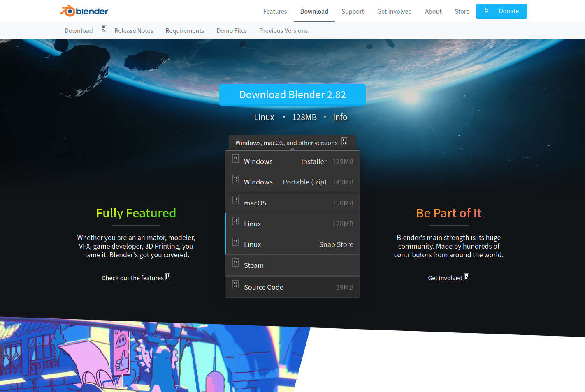This screenshot has height=392, width=585.
Task: Click the macOS row icon
Action: click(236, 200)
